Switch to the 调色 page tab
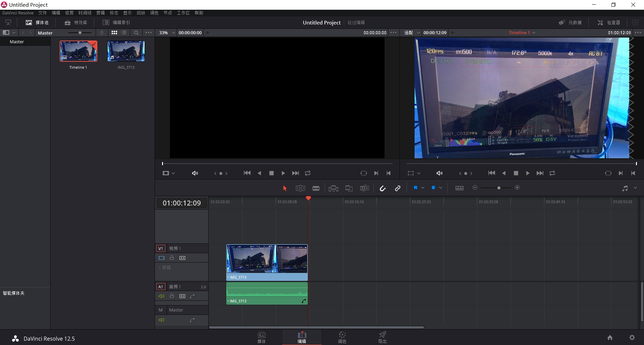644x345 pixels. (342, 337)
